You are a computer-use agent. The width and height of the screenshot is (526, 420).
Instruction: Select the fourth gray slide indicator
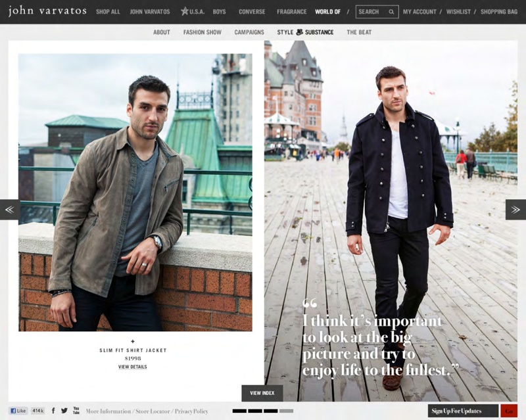[x=286, y=411]
